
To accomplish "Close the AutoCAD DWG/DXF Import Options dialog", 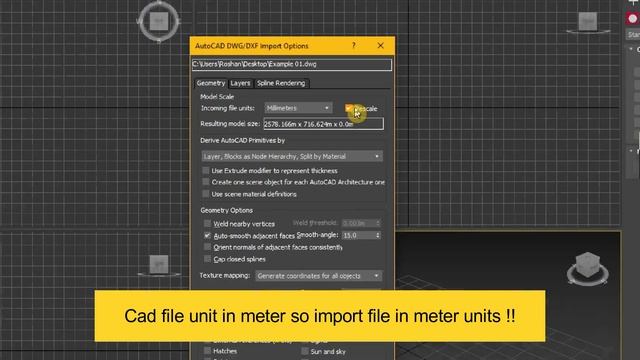I will pyautogui.click(x=380, y=46).
